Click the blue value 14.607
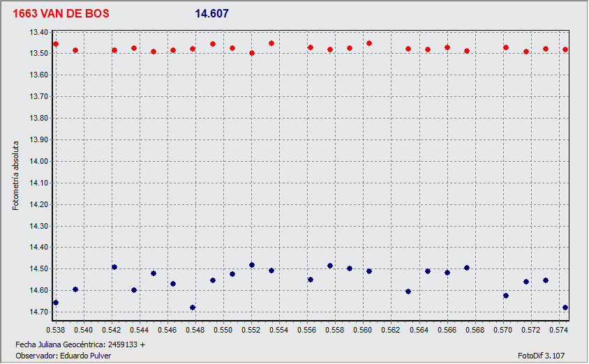Screen dimensions: 589x364 tap(211, 13)
